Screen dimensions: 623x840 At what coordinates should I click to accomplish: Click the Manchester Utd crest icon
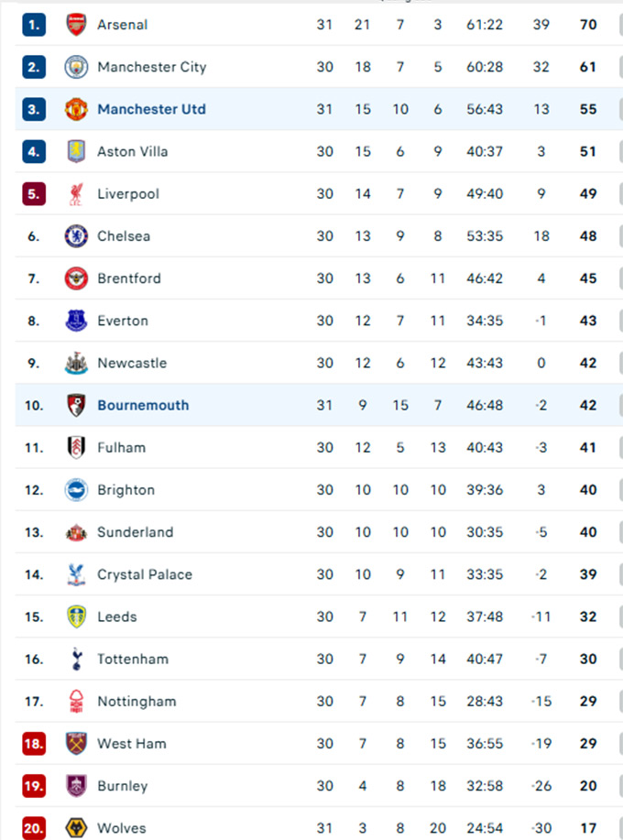(x=76, y=109)
